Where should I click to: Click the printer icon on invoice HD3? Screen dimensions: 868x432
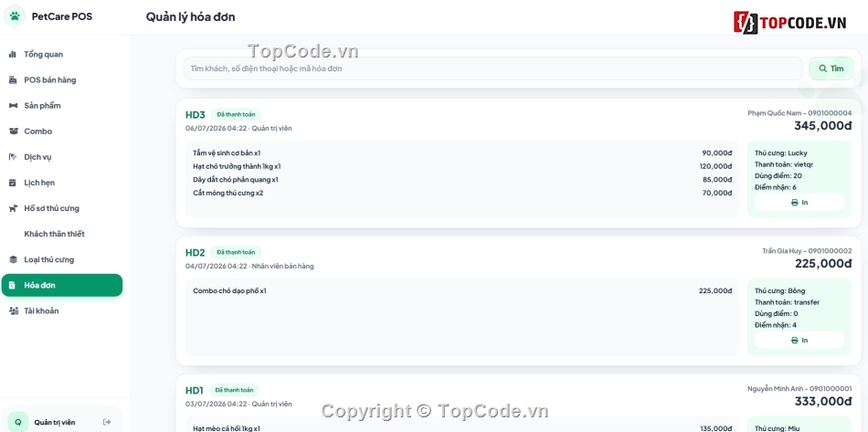794,203
